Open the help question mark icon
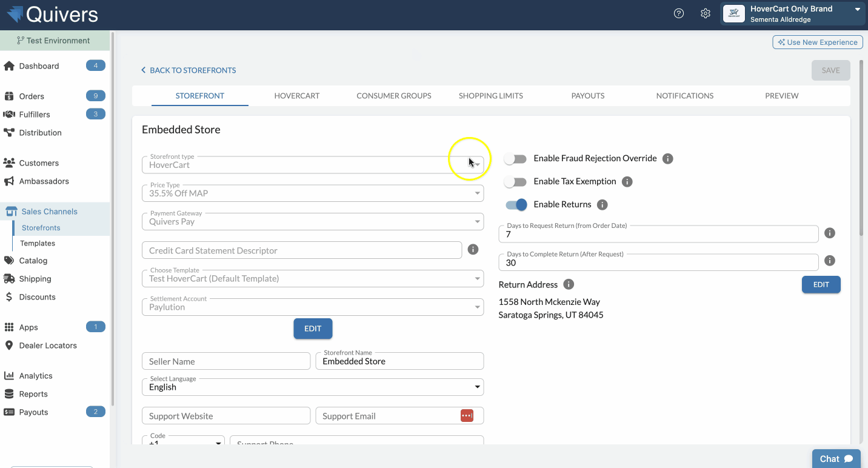The image size is (868, 468). (x=679, y=13)
